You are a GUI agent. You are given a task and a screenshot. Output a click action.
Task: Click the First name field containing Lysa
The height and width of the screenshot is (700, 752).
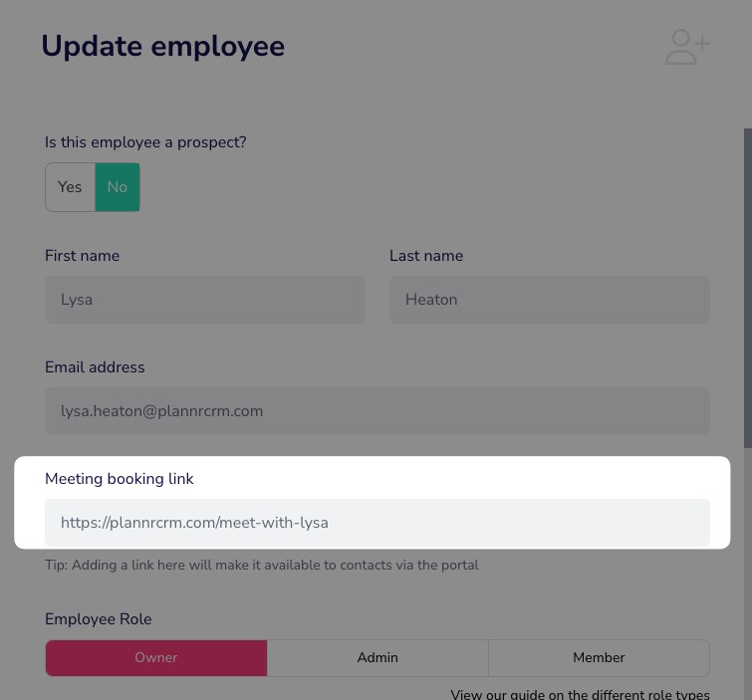pos(204,300)
